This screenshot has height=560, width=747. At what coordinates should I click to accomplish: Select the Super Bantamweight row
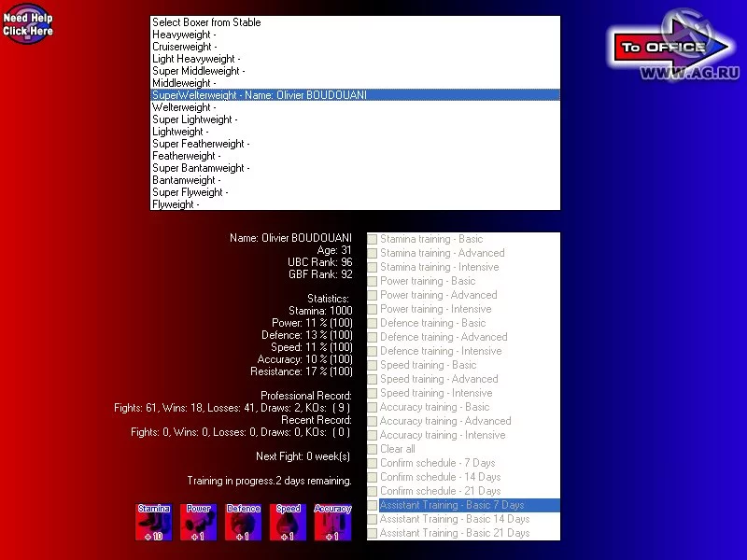point(355,168)
